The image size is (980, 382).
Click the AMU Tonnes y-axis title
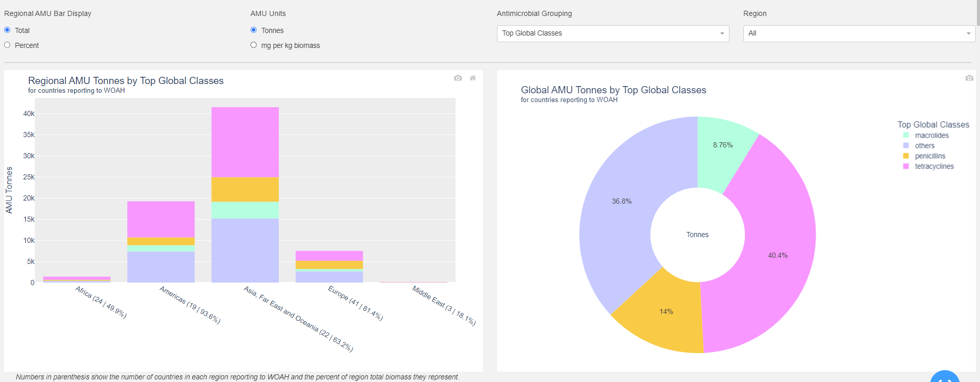(x=9, y=190)
